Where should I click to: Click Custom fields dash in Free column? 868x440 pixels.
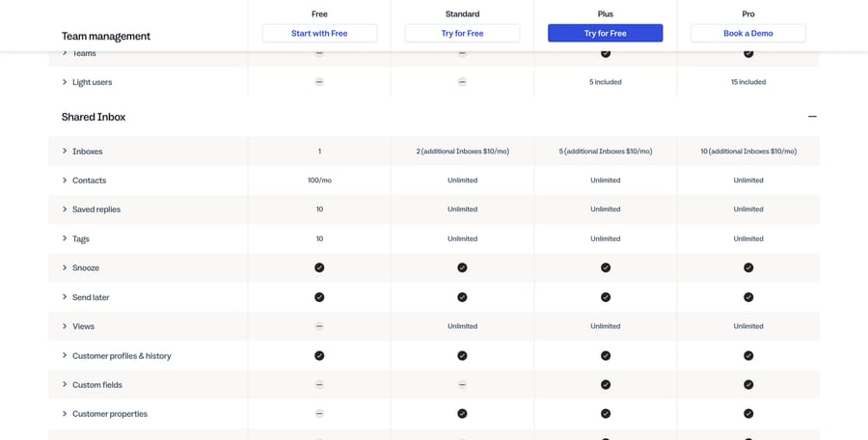319,385
